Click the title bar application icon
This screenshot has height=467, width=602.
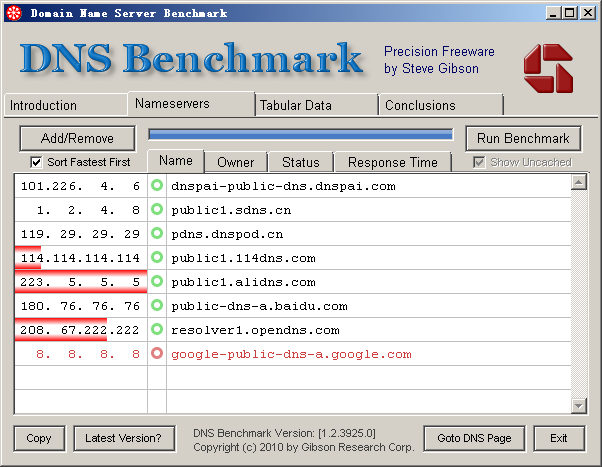[x=14, y=13]
